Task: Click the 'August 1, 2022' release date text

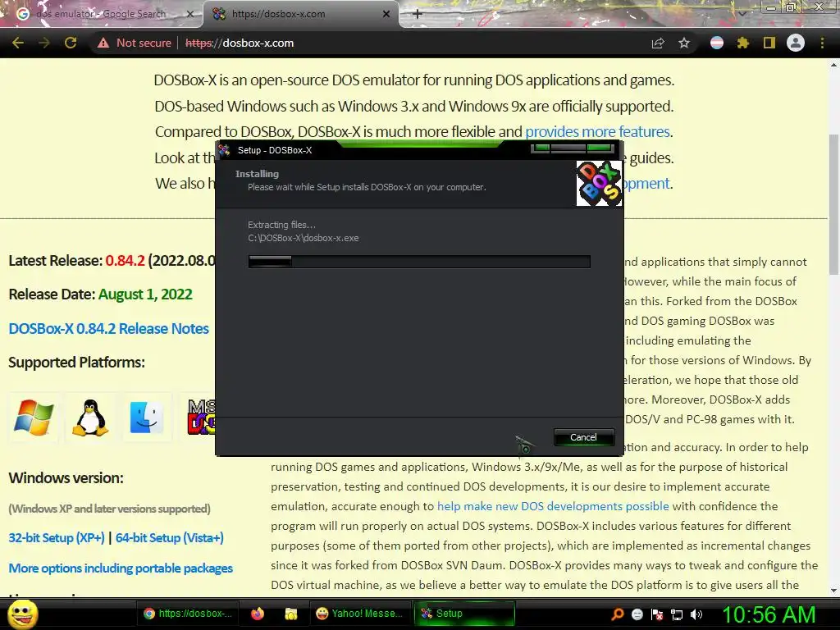Action: click(x=145, y=294)
